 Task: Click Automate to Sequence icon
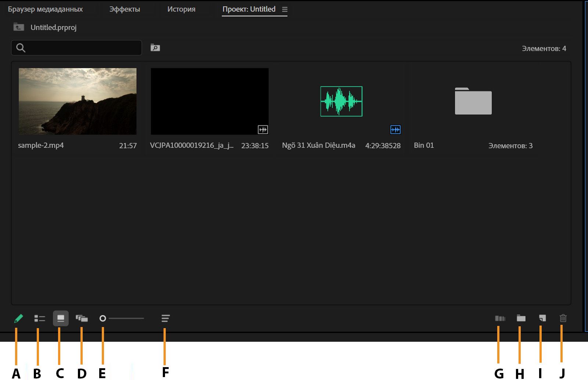500,318
